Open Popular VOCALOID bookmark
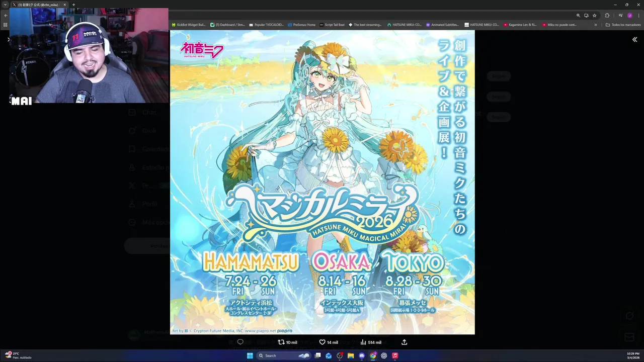644x362 pixels. click(267, 25)
